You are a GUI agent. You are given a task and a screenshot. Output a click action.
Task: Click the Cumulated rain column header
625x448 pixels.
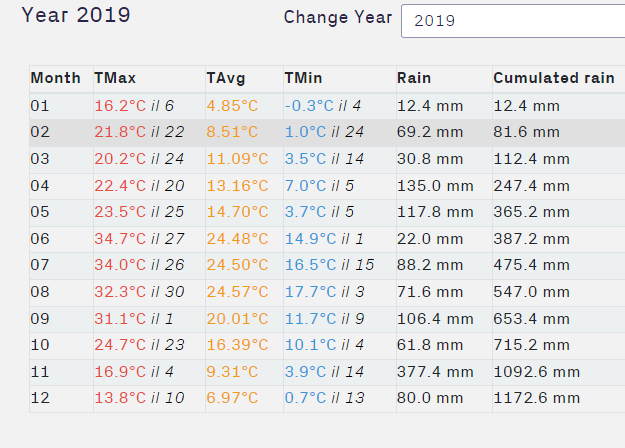point(554,78)
